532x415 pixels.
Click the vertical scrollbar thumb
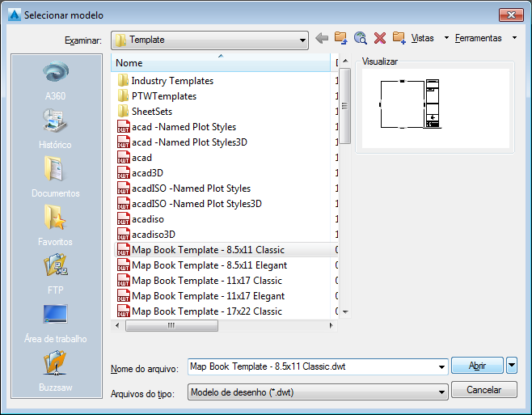click(x=345, y=106)
